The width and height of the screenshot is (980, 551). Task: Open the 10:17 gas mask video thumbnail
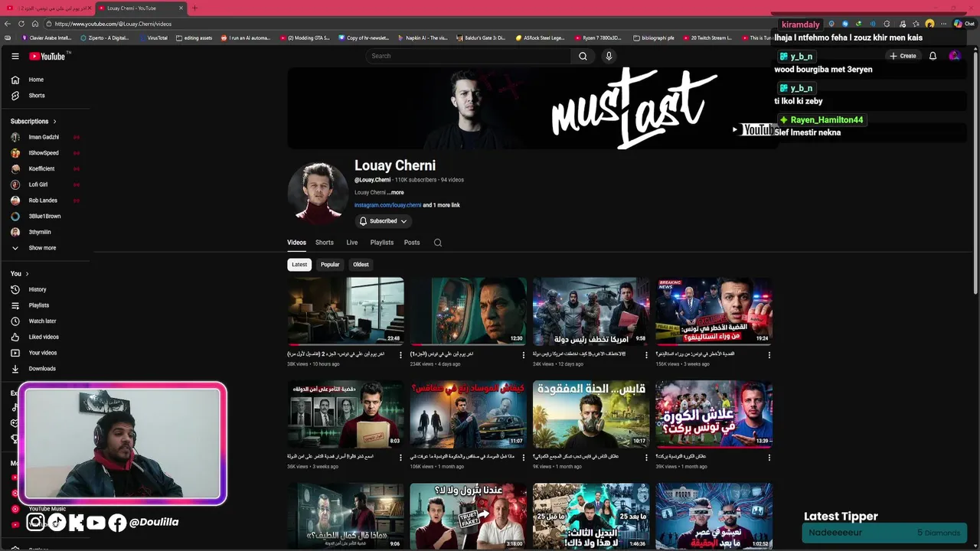tap(591, 413)
